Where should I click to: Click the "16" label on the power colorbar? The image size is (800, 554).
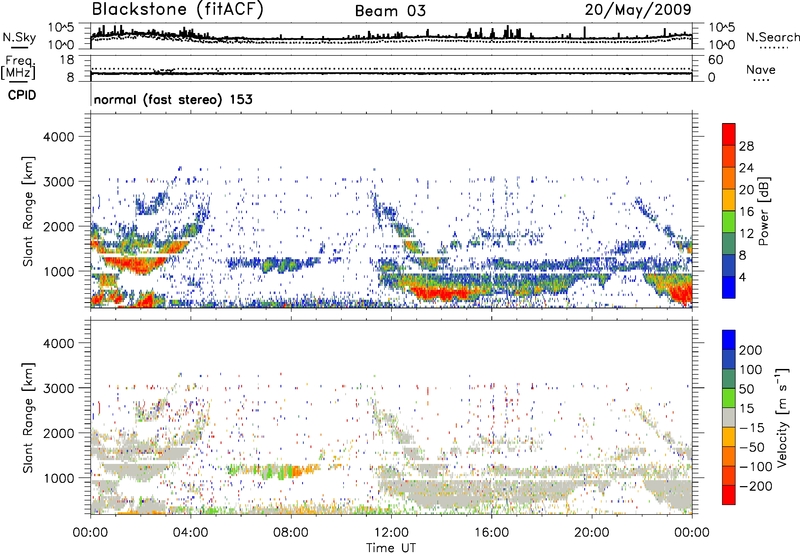[x=746, y=212]
